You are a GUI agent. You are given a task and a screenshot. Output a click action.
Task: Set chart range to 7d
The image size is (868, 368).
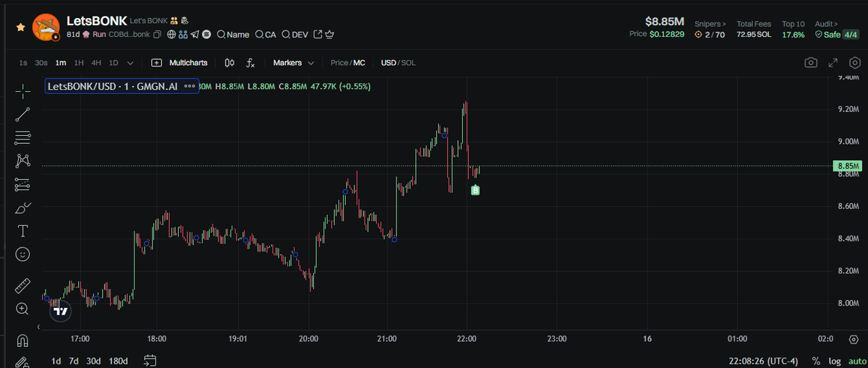pos(74,361)
